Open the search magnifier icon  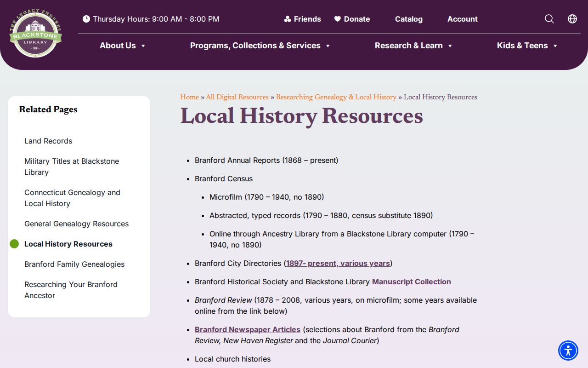549,19
